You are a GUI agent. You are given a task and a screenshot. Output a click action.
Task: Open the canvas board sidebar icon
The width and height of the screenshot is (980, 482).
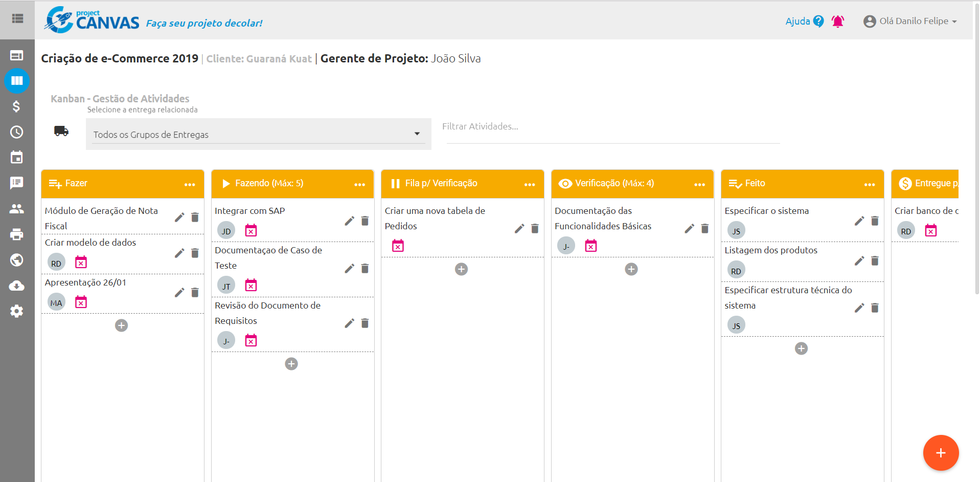click(17, 55)
